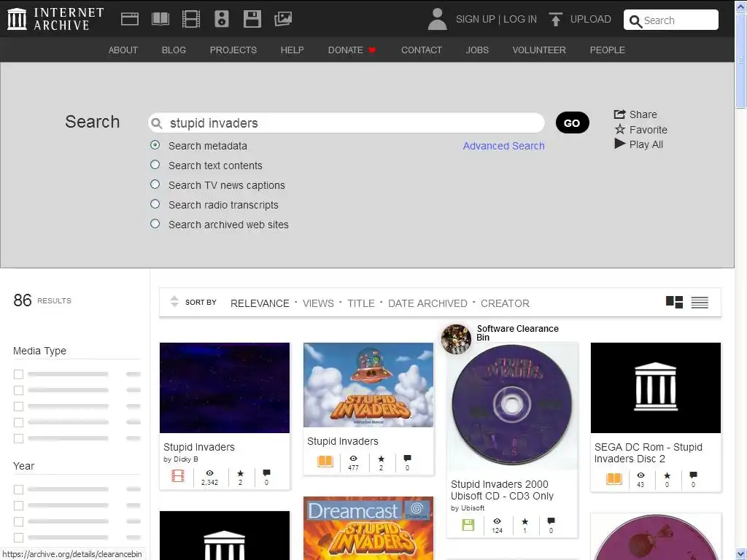Select Search text contents radio button
The image size is (747, 560).
tap(155, 165)
